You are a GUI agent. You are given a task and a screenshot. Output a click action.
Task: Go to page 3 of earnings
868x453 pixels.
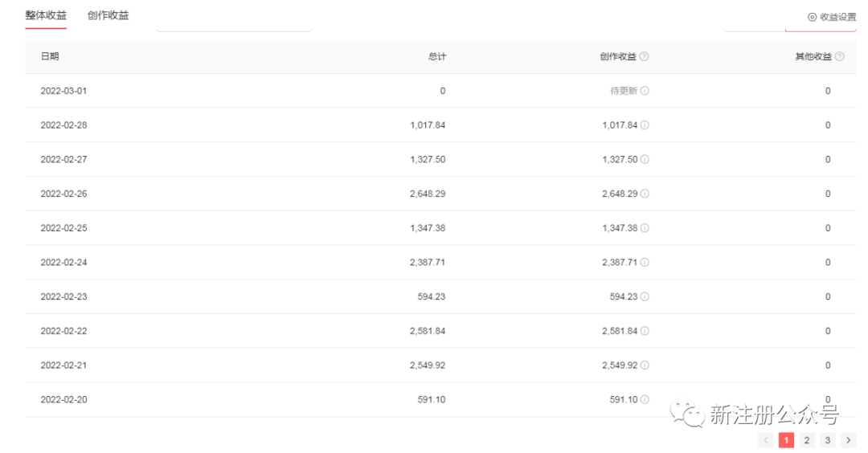tap(826, 439)
